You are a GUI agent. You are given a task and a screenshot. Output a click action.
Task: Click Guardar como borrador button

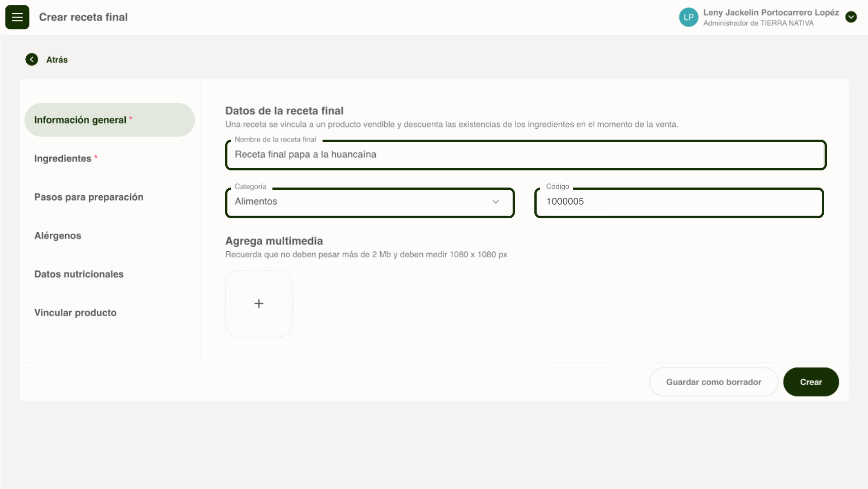coord(713,382)
